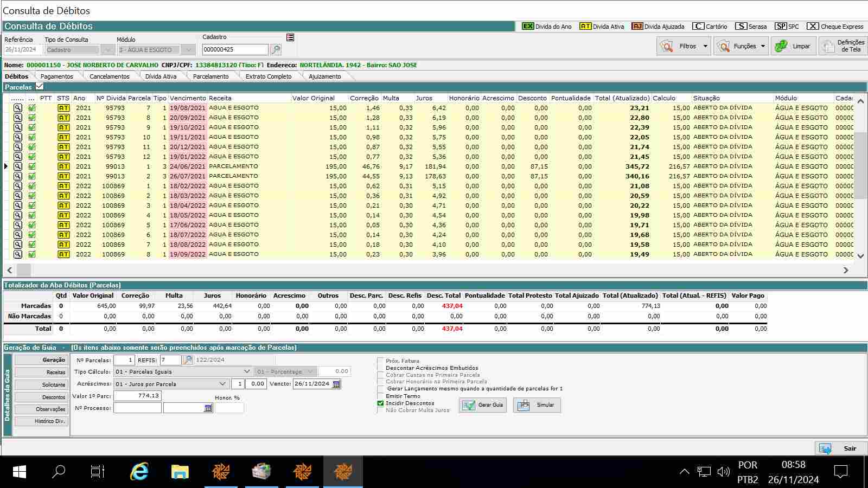
Task: Click the REFIS lookup magnifier icon
Action: click(188, 360)
